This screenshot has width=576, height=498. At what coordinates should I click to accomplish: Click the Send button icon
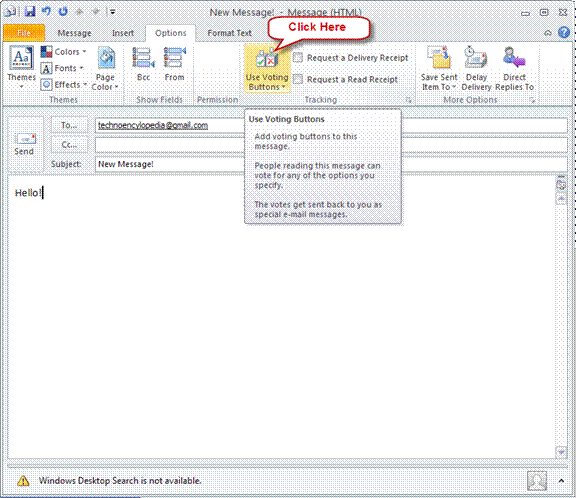pyautogui.click(x=25, y=139)
